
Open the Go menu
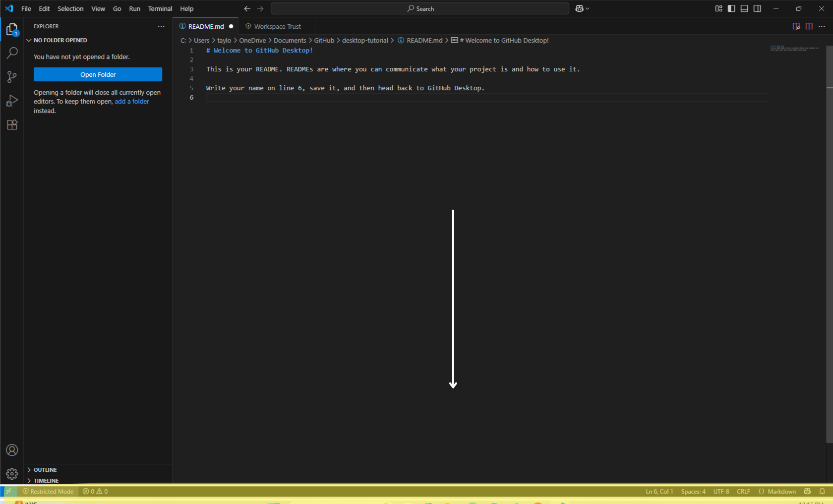click(117, 8)
